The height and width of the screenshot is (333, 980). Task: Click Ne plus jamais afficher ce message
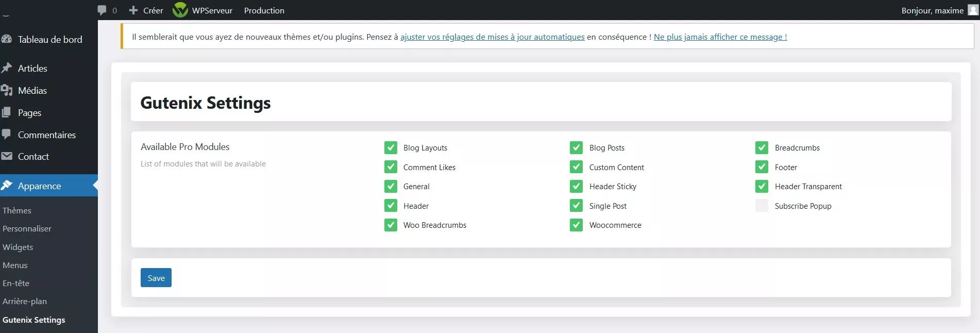[720, 37]
